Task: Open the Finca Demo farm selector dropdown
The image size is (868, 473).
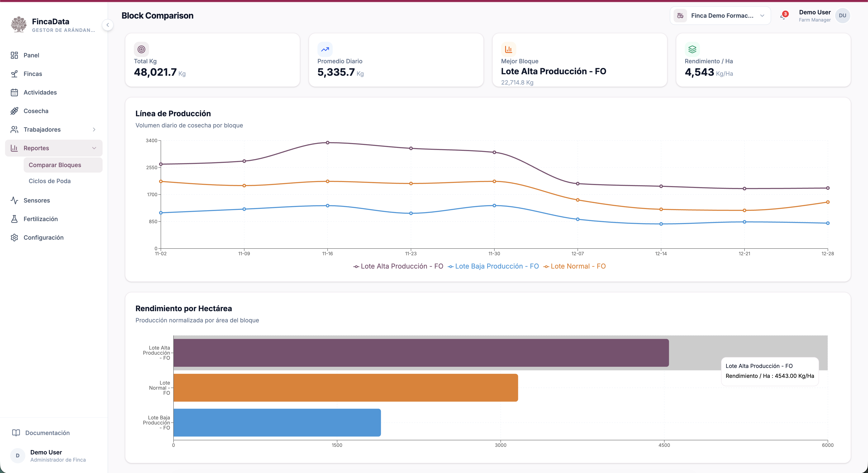Action: pos(720,15)
